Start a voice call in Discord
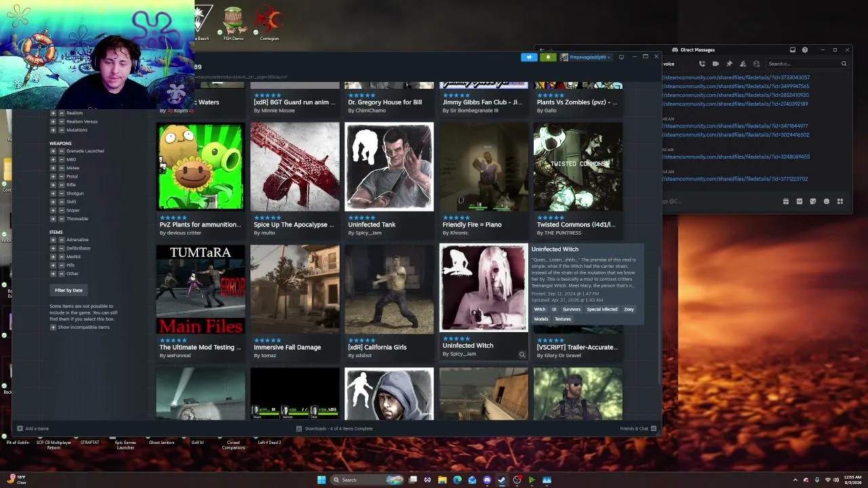The image size is (868, 488). coord(702,64)
